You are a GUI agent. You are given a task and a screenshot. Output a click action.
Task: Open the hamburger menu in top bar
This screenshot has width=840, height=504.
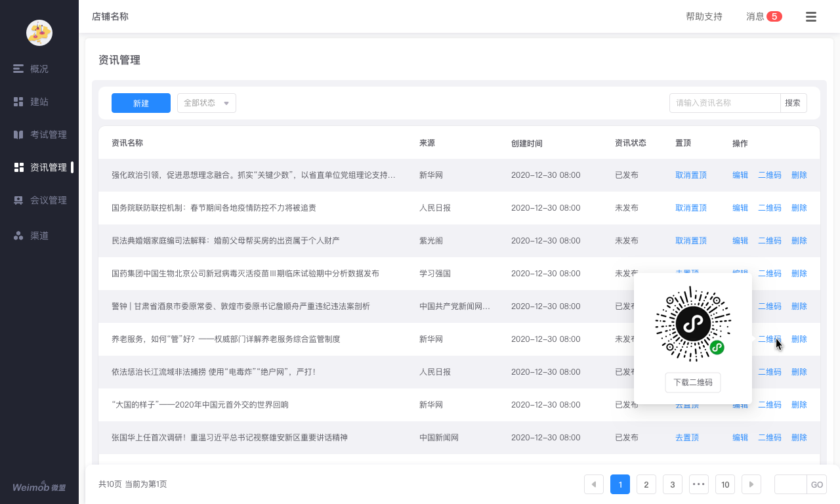[811, 17]
